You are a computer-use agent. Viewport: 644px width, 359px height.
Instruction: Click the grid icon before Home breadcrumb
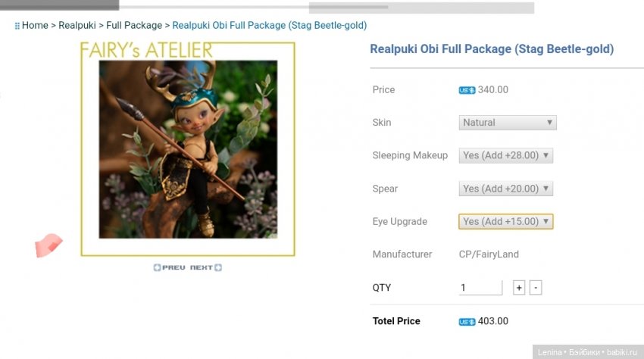point(17,26)
